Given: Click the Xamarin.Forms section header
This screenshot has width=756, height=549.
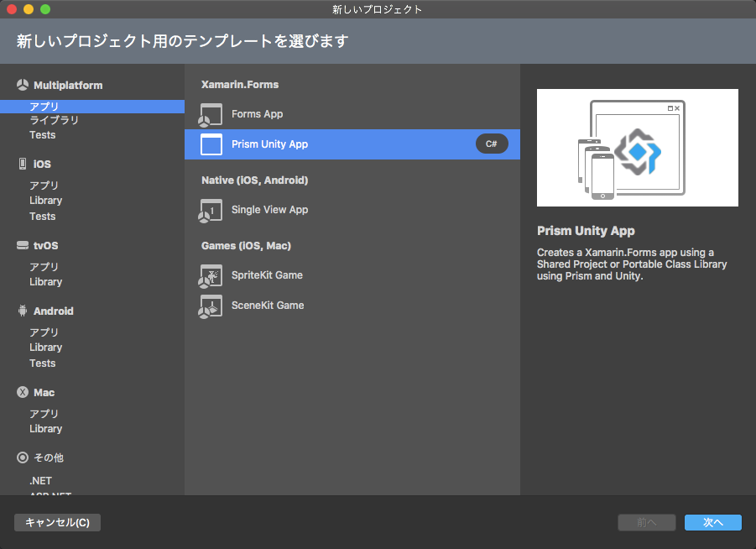Looking at the screenshot, I should point(240,85).
